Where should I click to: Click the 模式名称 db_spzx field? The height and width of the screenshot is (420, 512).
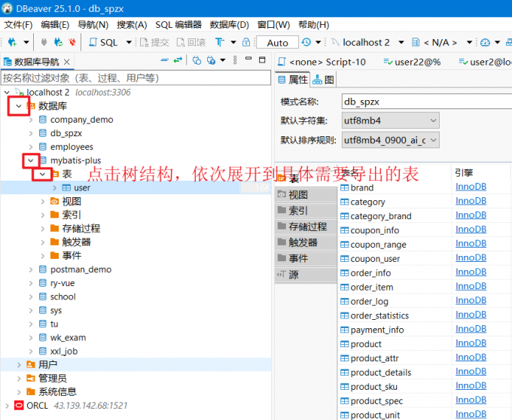[x=427, y=102]
